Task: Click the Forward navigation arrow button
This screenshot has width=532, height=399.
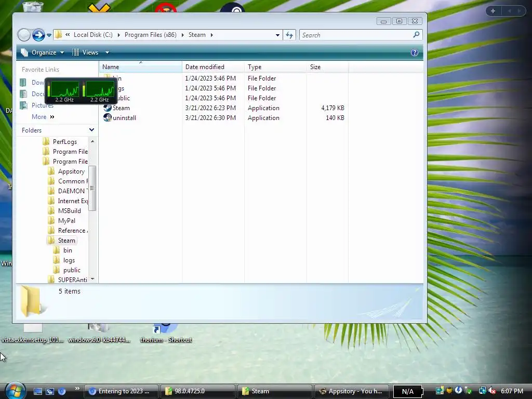Action: click(x=38, y=35)
